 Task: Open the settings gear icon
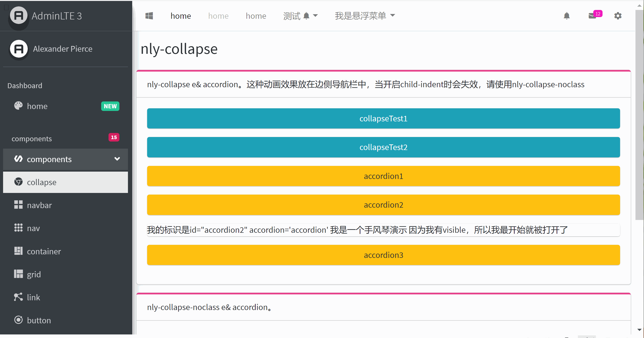[x=617, y=16]
